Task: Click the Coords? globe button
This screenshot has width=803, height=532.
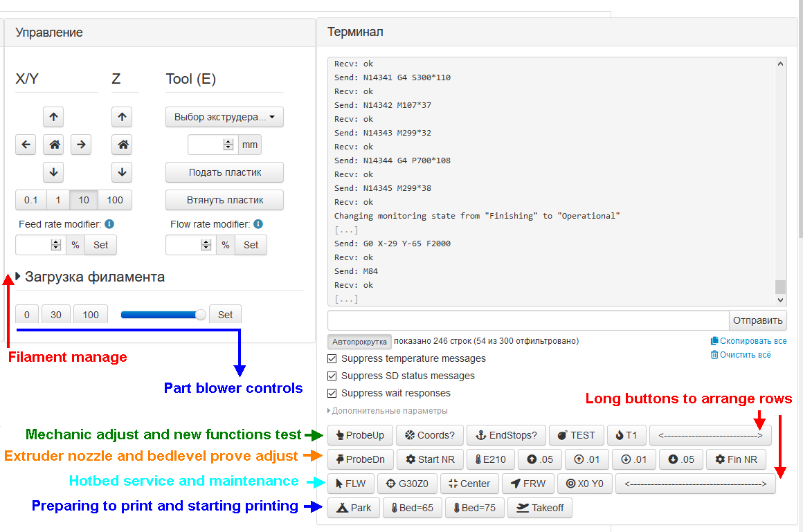Action: [429, 435]
